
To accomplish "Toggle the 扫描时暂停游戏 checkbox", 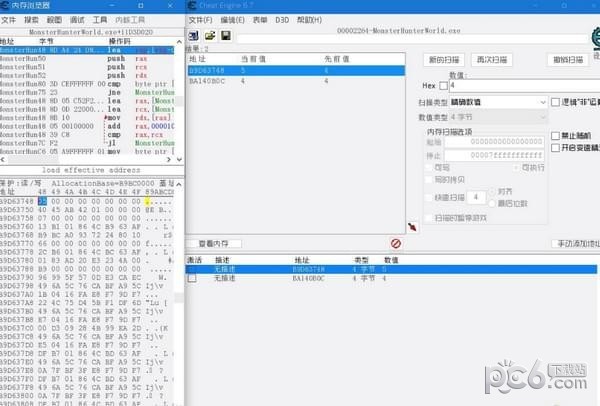I will pyautogui.click(x=429, y=218).
